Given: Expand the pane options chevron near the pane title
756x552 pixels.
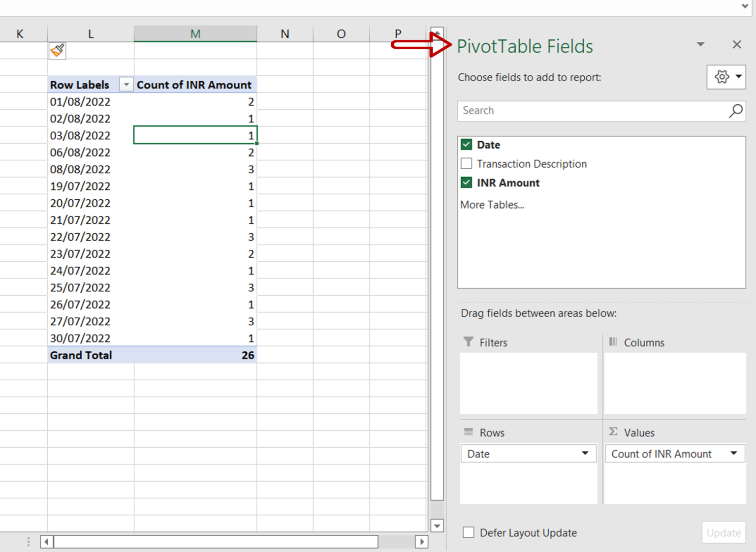Looking at the screenshot, I should coord(701,44).
